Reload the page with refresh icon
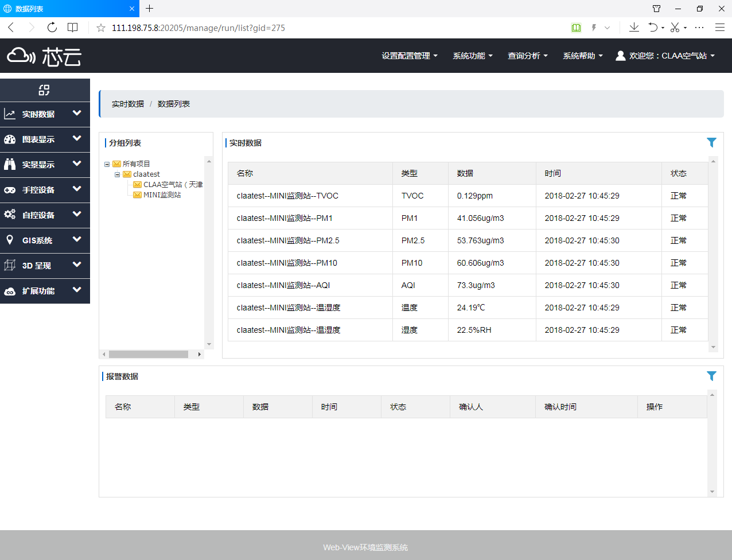 (x=52, y=28)
